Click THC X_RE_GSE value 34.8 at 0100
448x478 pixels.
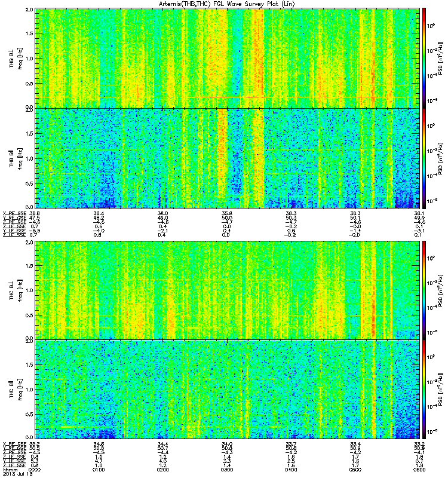click(99, 444)
